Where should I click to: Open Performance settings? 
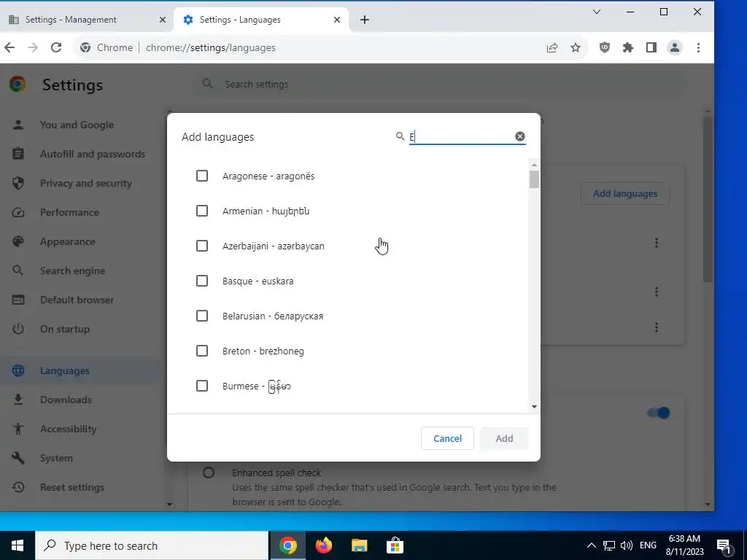69,212
